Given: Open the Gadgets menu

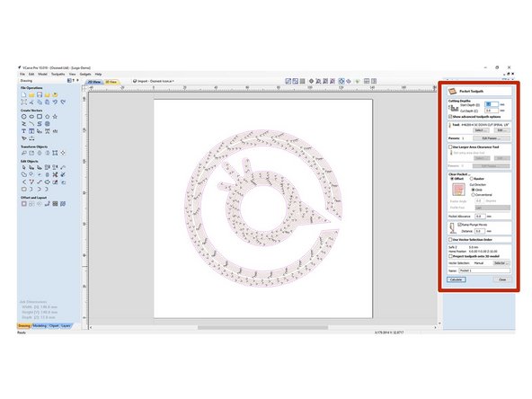Looking at the screenshot, I should coord(85,74).
